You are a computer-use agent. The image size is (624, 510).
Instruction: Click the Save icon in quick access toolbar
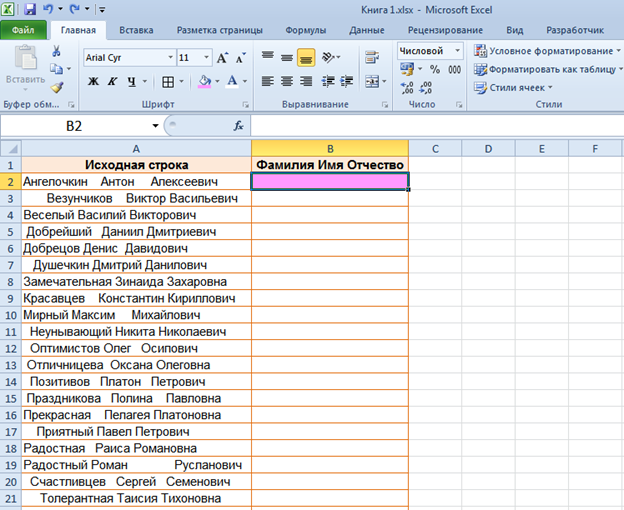(x=30, y=9)
